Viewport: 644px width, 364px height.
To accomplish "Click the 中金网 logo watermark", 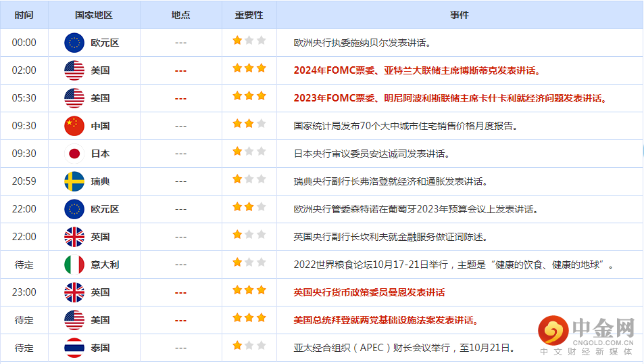I will pos(587,335).
